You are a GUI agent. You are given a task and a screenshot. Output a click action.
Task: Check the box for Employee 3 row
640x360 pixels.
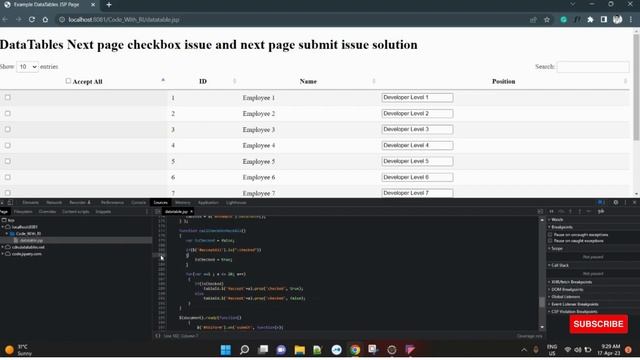(x=8, y=129)
